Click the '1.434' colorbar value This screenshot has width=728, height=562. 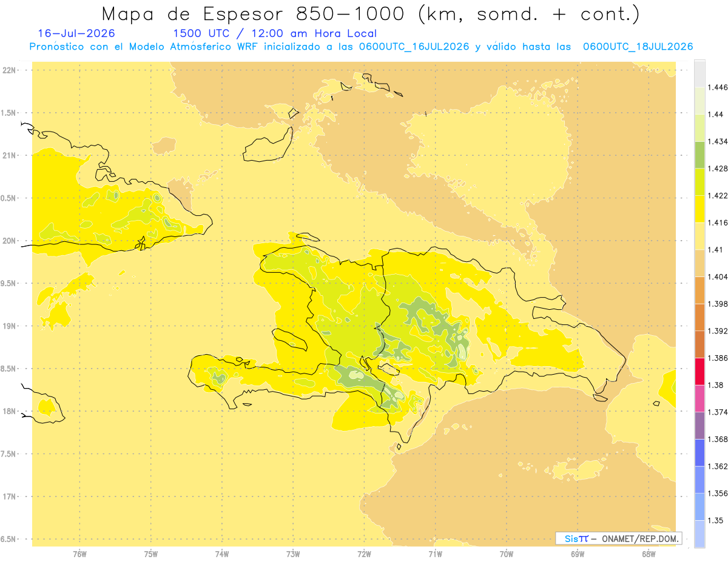click(718, 141)
